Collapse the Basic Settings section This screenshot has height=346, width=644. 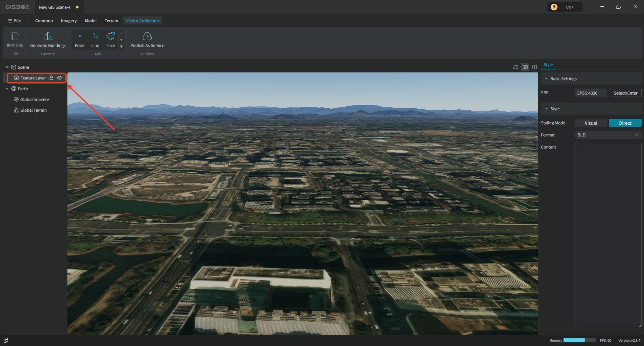tap(546, 79)
